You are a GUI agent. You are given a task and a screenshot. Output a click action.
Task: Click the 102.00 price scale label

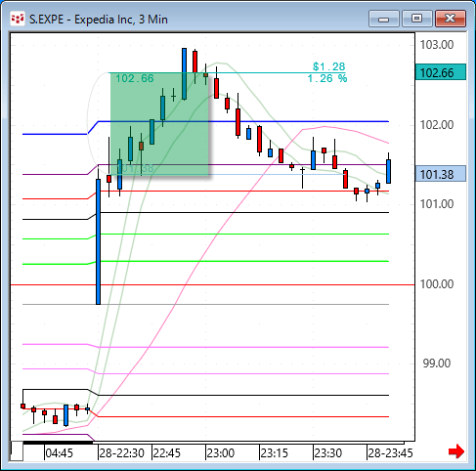click(x=437, y=125)
